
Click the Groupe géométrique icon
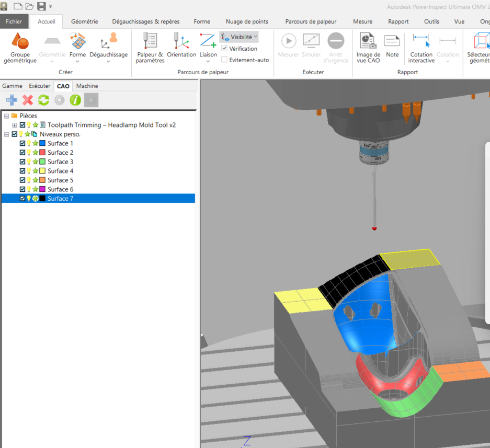pos(20,41)
